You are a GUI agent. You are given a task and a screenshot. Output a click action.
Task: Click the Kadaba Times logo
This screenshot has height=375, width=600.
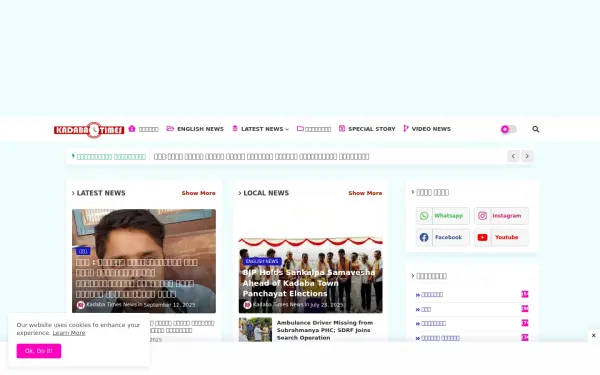click(89, 130)
